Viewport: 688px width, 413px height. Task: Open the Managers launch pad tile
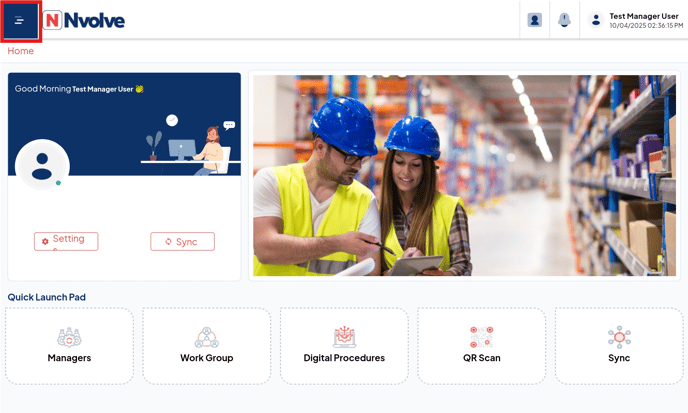tap(69, 346)
